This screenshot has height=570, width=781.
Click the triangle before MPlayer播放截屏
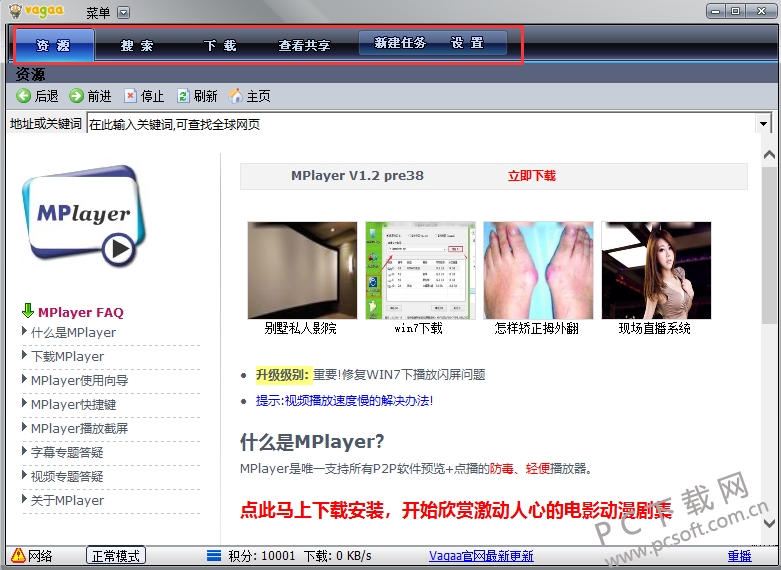pyautogui.click(x=24, y=426)
